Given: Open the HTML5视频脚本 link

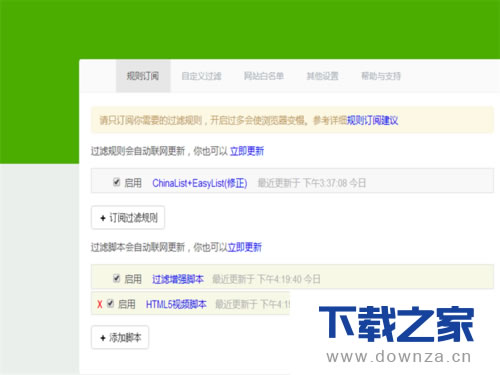Looking at the screenshot, I should (176, 304).
